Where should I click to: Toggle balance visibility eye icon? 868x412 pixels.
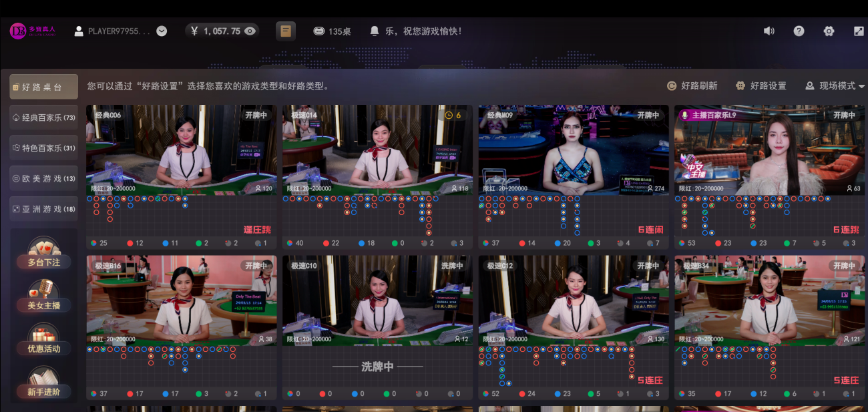point(250,31)
